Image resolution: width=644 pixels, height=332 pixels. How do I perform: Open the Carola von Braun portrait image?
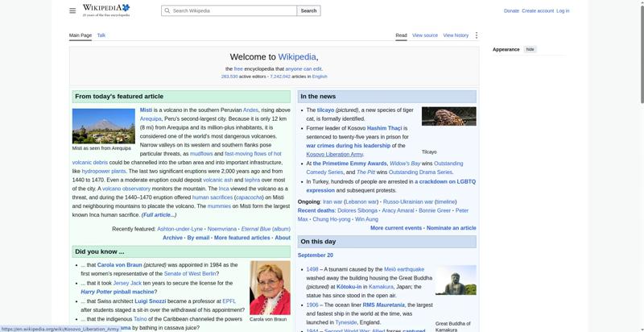pyautogui.click(x=270, y=288)
